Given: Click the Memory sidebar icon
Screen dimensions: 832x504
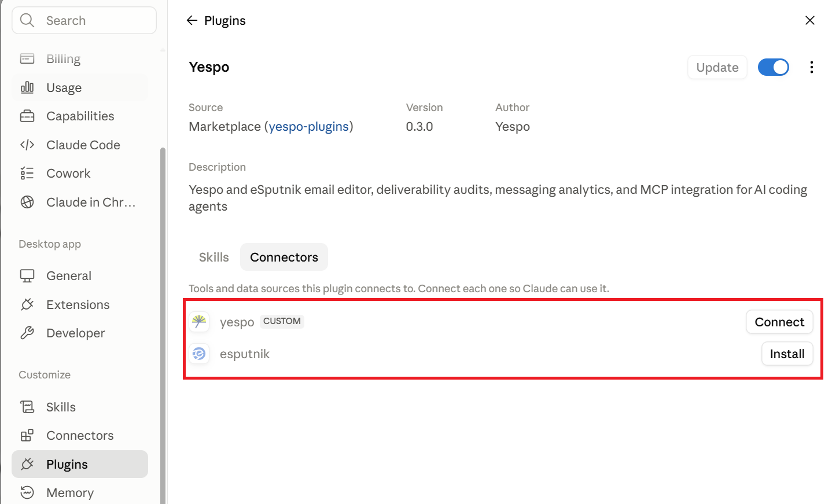Looking at the screenshot, I should click(27, 492).
